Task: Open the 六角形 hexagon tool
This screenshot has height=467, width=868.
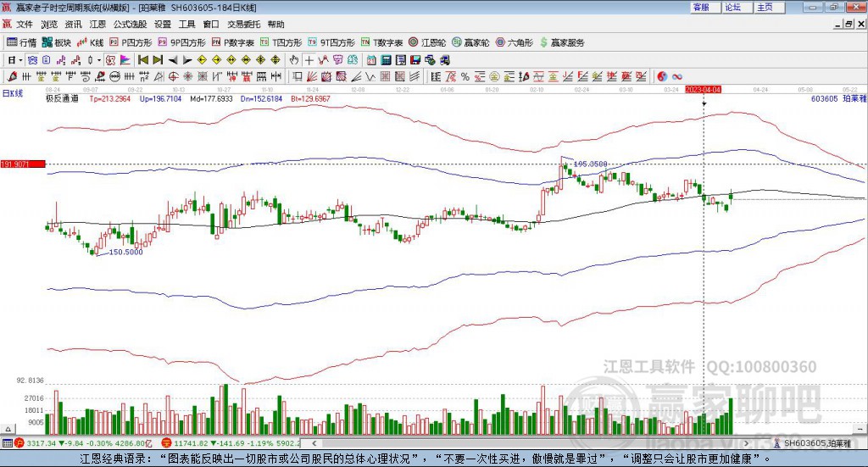Action: [x=515, y=42]
